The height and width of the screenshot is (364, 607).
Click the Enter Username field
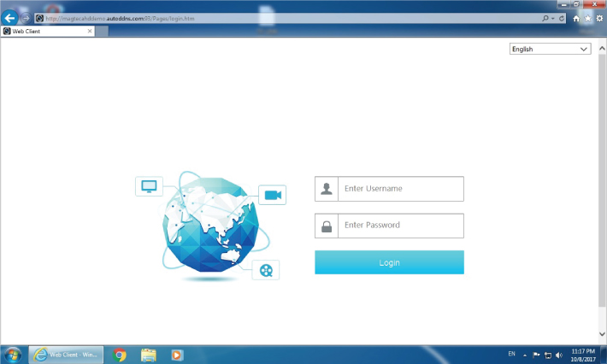401,189
